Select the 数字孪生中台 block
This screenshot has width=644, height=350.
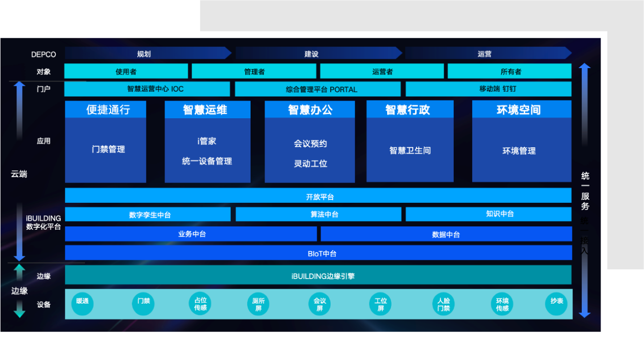point(148,214)
